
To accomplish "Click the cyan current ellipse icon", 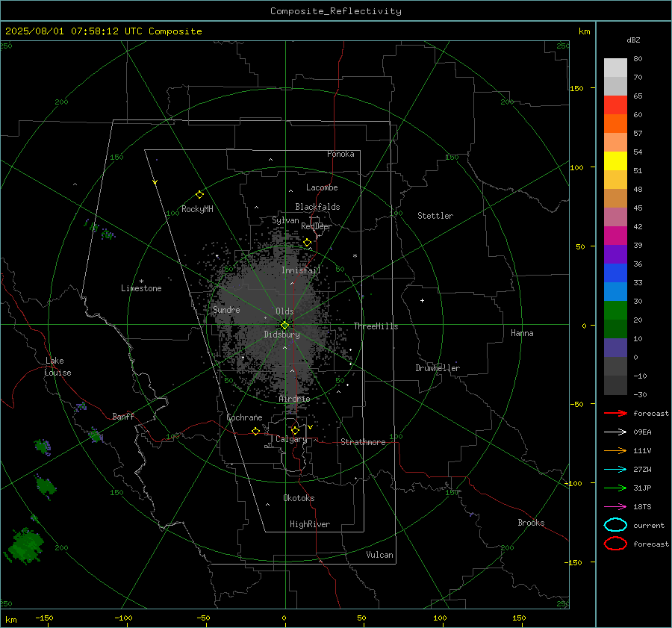I will point(615,525).
